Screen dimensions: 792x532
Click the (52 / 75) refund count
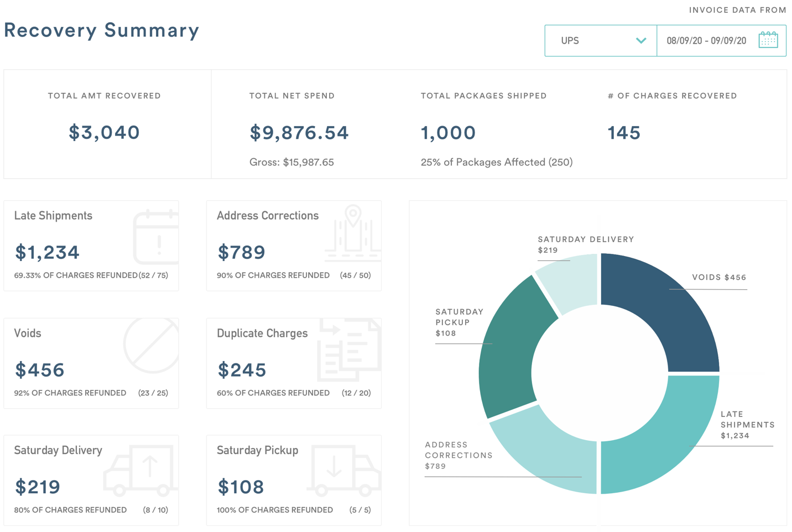tap(153, 275)
